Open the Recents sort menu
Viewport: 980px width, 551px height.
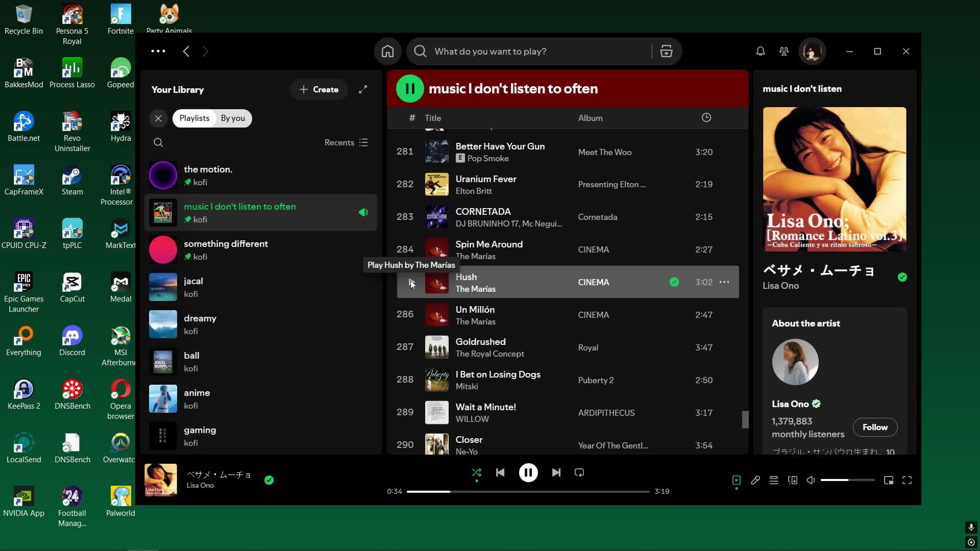point(346,143)
